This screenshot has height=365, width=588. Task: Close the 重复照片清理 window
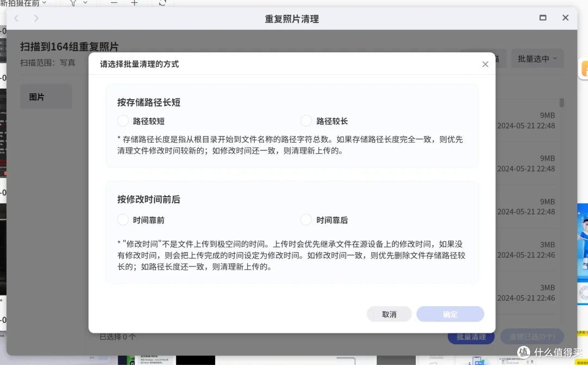(x=566, y=17)
